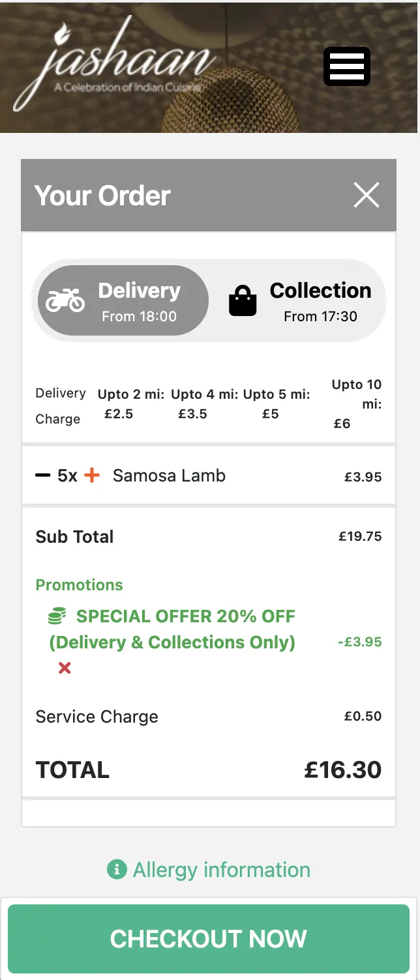The width and height of the screenshot is (420, 980).
Task: Click the shopping bag Collection icon
Action: (x=242, y=299)
